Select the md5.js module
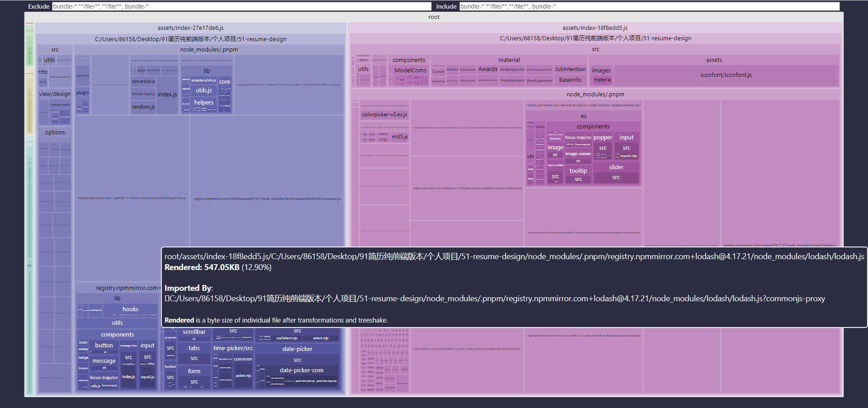Image resolution: width=868 pixels, height=408 pixels. (x=400, y=137)
